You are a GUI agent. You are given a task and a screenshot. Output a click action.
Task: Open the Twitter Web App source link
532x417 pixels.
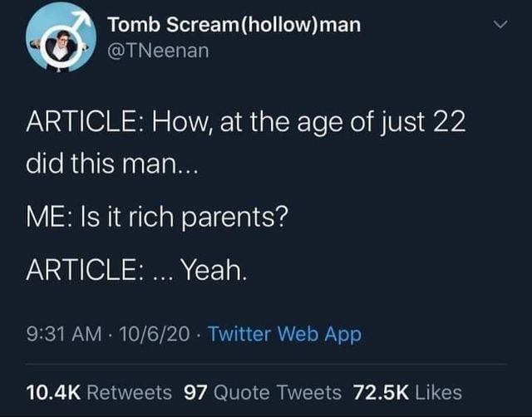pyautogui.click(x=283, y=335)
